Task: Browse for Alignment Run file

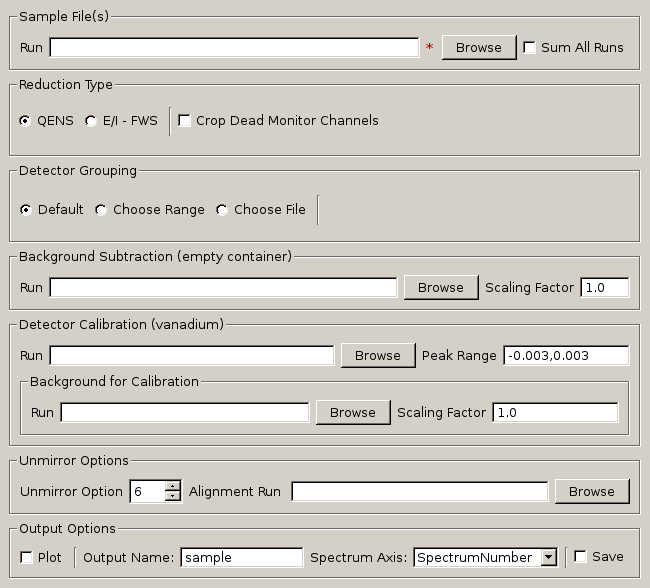Action: 591,492
